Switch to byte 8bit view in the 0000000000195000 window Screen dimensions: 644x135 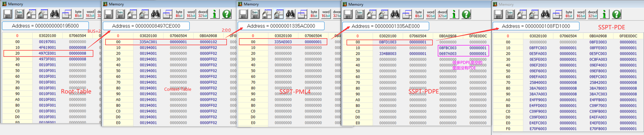[x=78, y=14]
